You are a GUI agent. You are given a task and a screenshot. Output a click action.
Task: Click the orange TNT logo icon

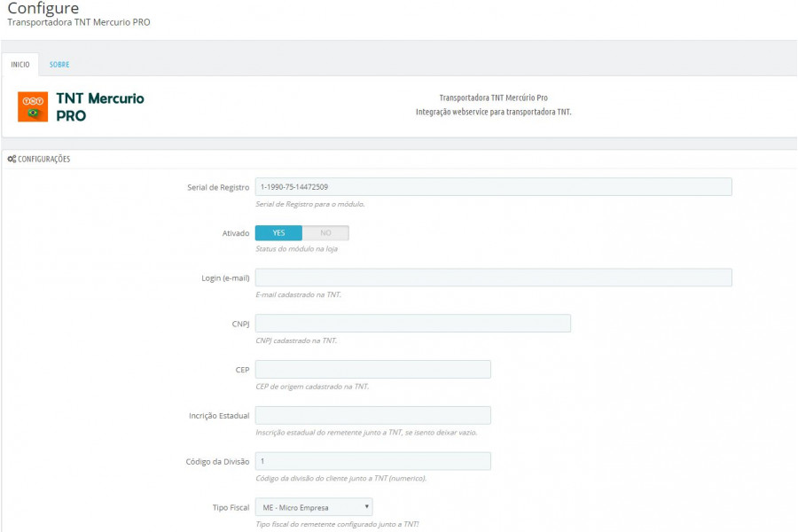tap(33, 107)
